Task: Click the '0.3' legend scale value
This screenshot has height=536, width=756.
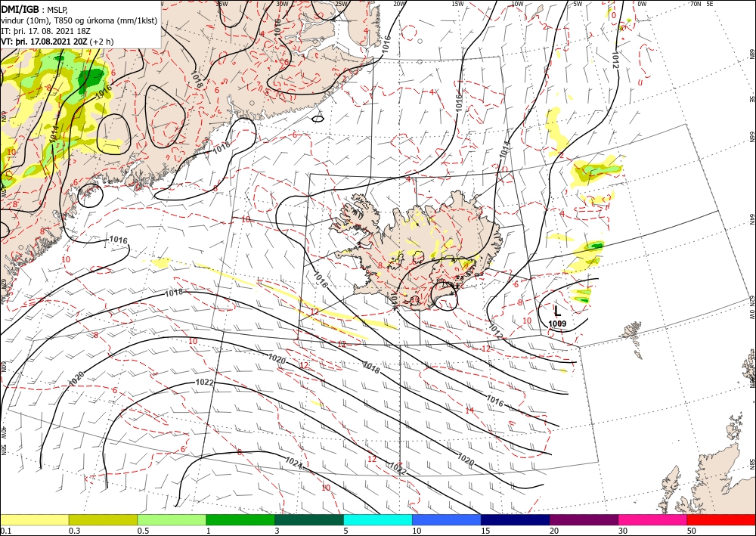Action: [x=74, y=531]
